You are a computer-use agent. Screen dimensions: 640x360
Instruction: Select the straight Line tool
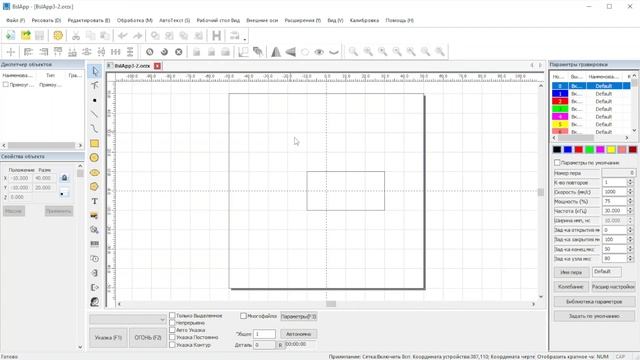[94, 114]
